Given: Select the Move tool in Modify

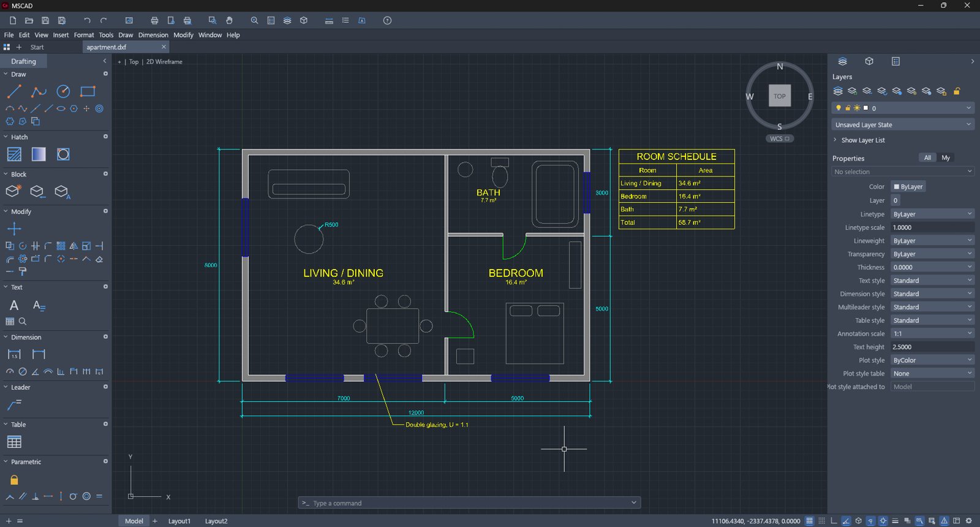Looking at the screenshot, I should 14,229.
